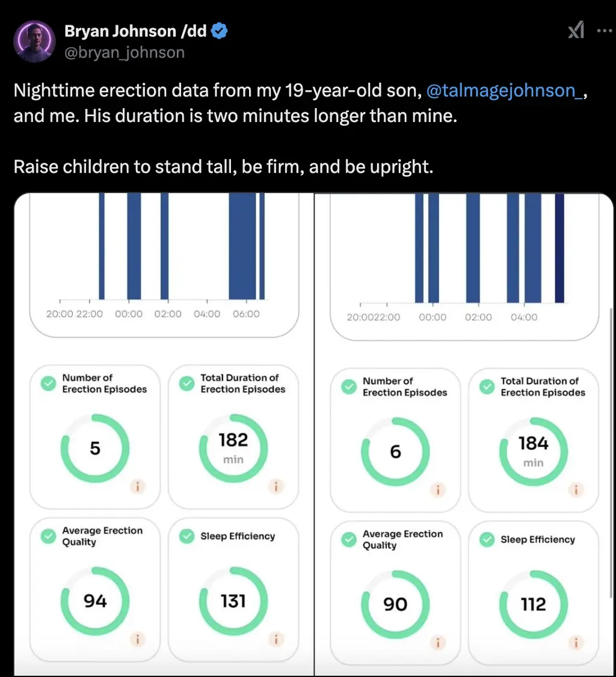Click the blue verified badge beside the name
Image resolution: width=616 pixels, height=677 pixels.
coord(220,31)
